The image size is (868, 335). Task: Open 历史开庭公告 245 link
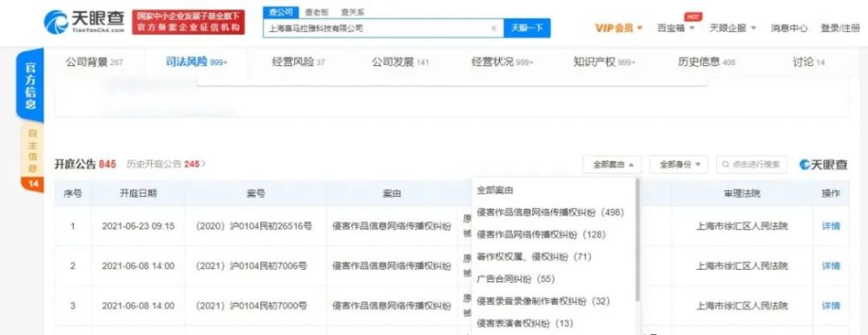click(x=166, y=164)
